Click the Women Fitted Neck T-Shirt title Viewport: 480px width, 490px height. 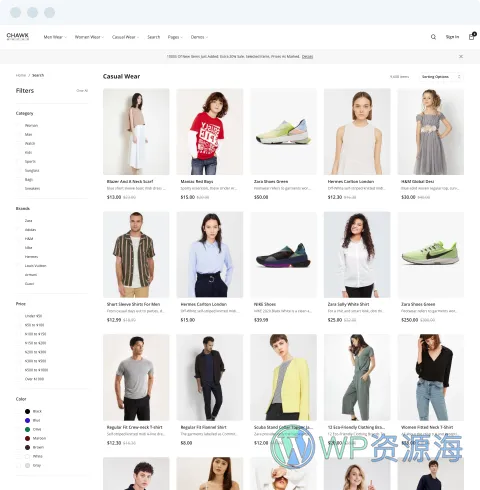(x=427, y=427)
